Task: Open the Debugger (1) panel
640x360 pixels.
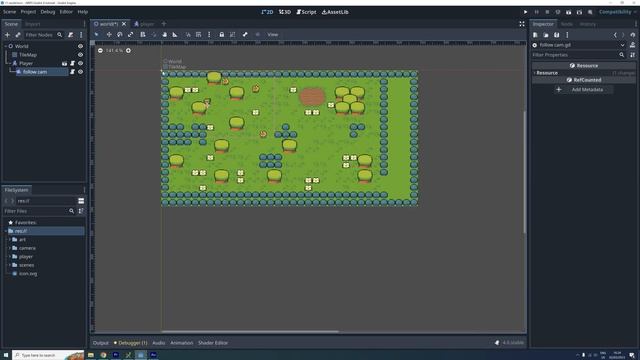Action: coord(130,343)
